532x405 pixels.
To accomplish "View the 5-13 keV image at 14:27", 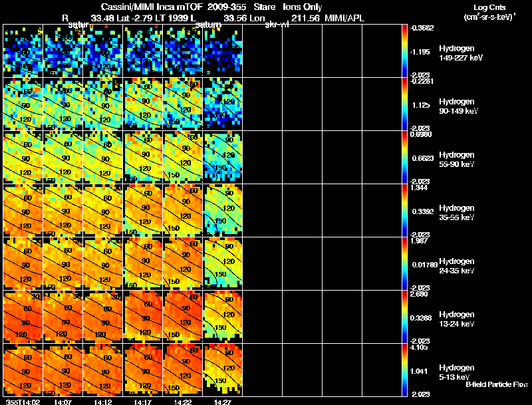I will (x=222, y=370).
